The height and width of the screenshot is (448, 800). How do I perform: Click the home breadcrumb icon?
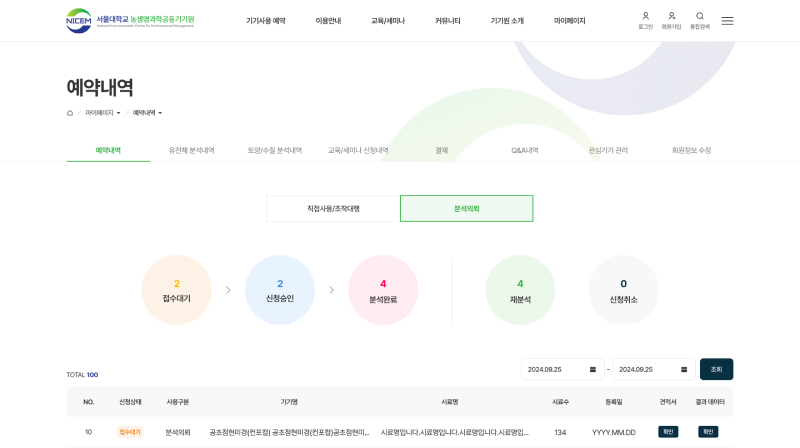pyautogui.click(x=70, y=113)
